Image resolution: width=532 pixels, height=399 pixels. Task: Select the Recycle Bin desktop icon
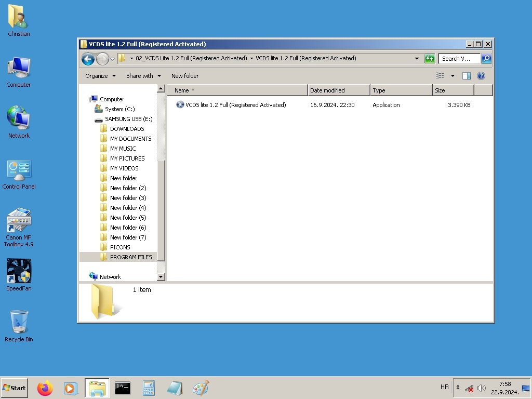(19, 326)
